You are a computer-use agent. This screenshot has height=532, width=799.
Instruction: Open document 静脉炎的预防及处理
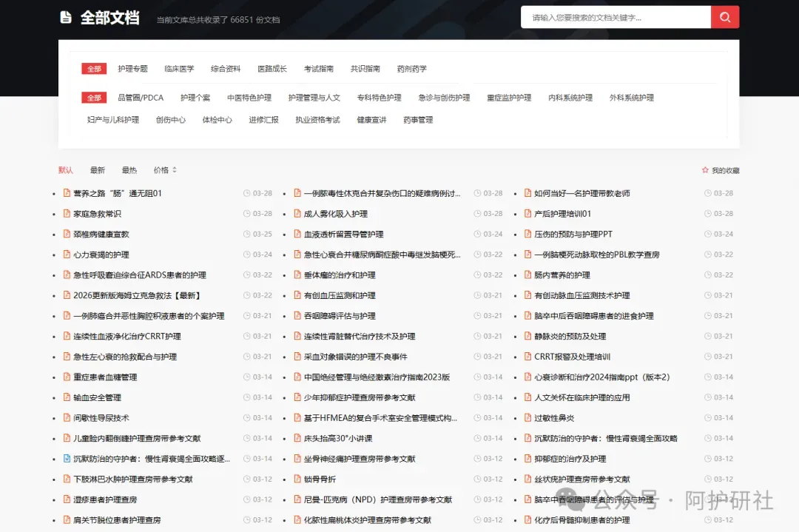[x=570, y=337]
